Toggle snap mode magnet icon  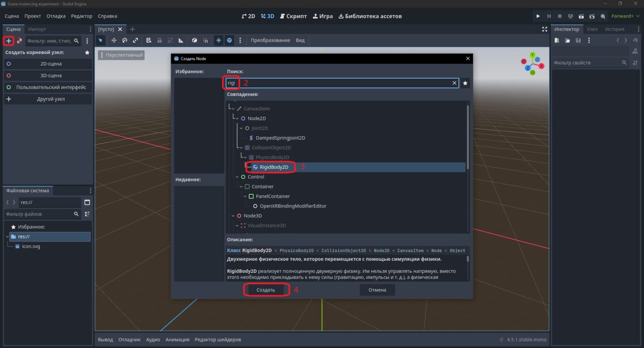click(x=205, y=40)
